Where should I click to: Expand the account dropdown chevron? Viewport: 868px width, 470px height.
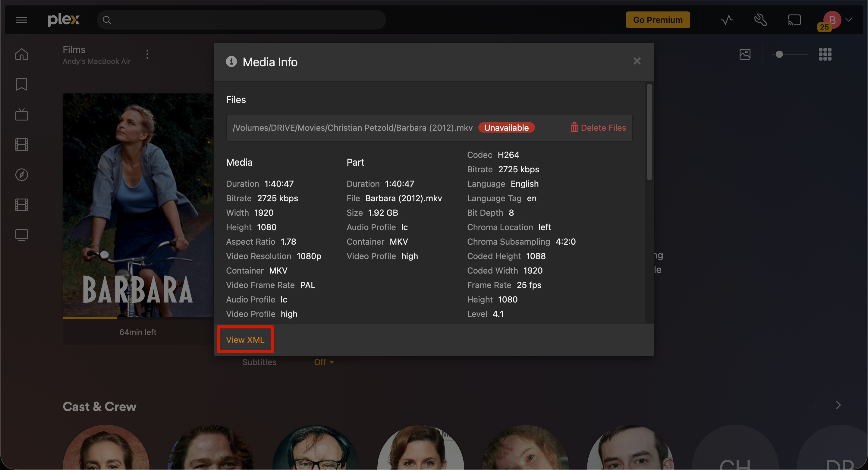[848, 20]
